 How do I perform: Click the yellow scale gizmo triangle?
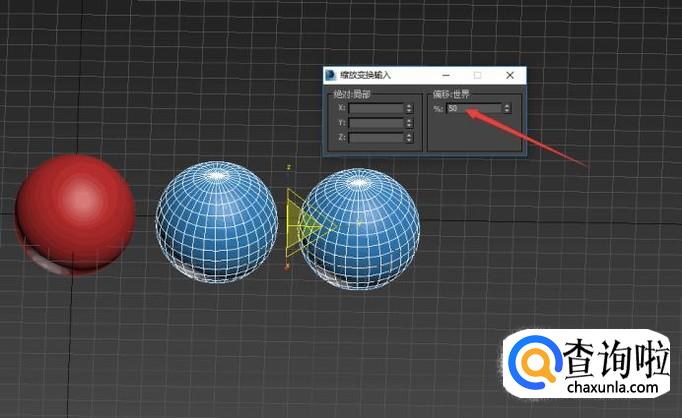click(302, 224)
